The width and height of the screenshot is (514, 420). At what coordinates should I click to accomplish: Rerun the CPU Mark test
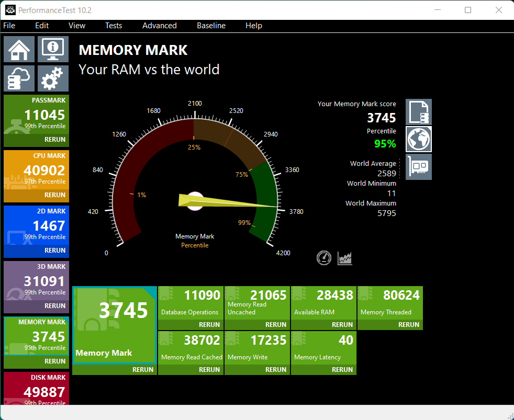54,195
